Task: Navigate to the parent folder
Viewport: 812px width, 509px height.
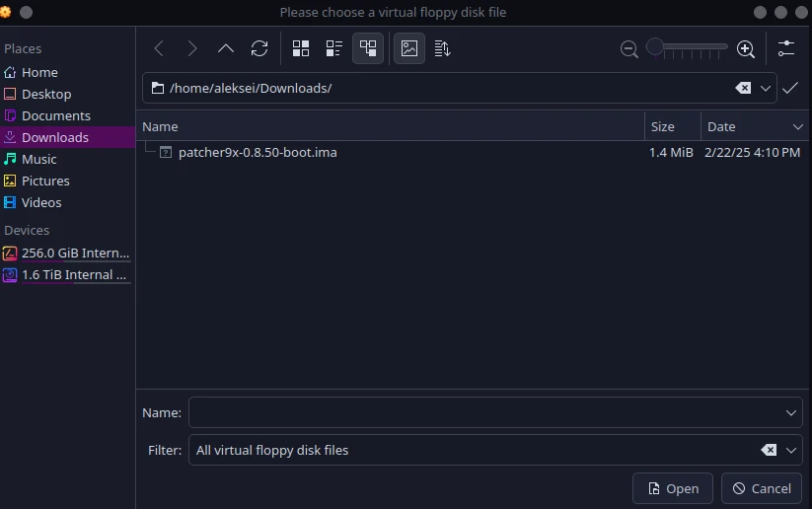Action: pyautogui.click(x=226, y=48)
